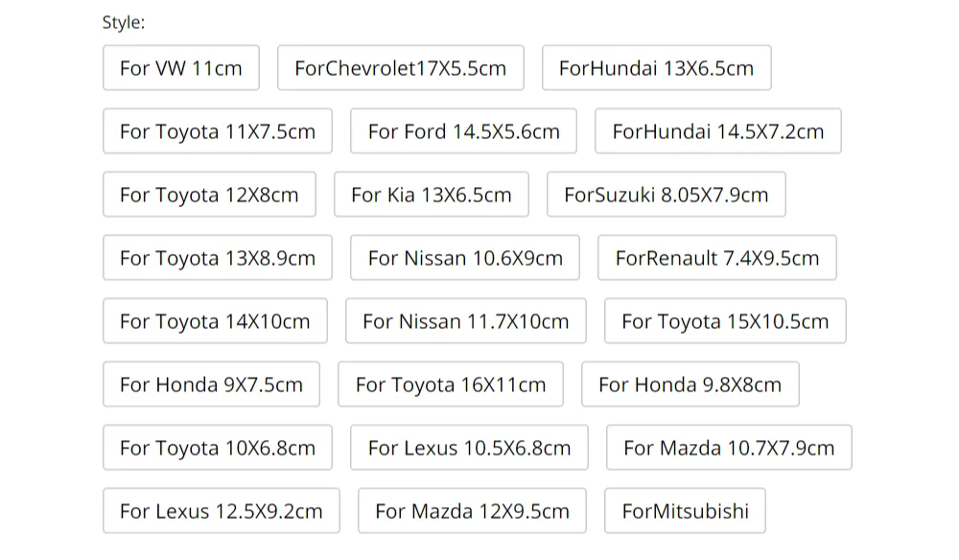Choose For Nissan 11.7X10cm option
The height and width of the screenshot is (560, 959).
(x=466, y=321)
